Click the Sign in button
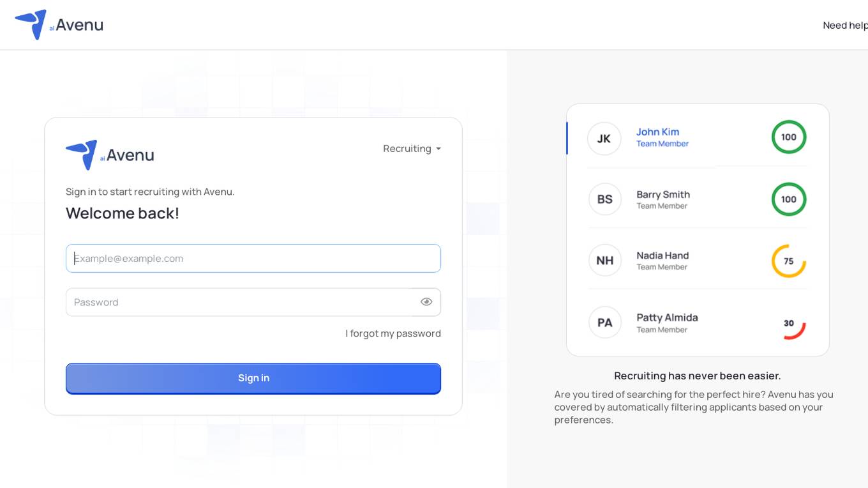 click(253, 378)
